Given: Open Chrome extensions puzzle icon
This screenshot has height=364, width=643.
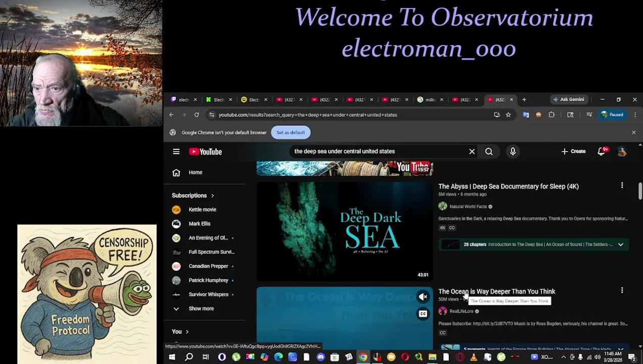Looking at the screenshot, I should click(x=552, y=115).
